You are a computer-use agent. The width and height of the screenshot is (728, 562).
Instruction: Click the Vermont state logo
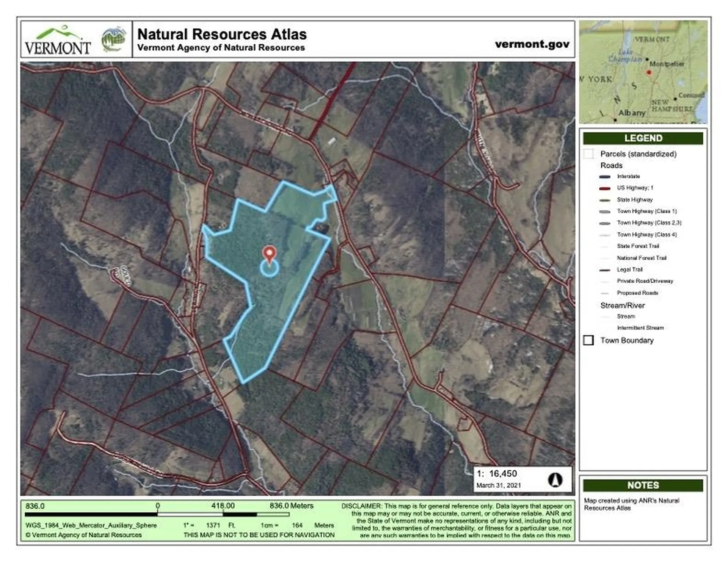coord(58,40)
